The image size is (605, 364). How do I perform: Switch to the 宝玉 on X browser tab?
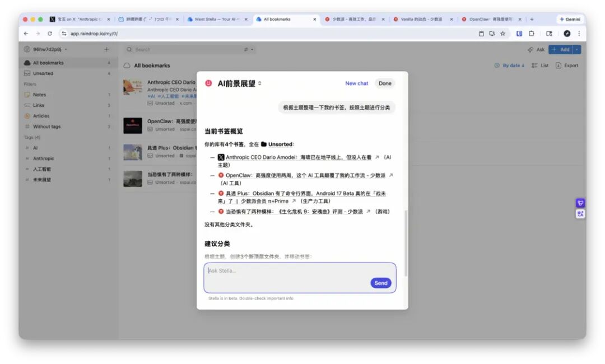pyautogui.click(x=80, y=19)
